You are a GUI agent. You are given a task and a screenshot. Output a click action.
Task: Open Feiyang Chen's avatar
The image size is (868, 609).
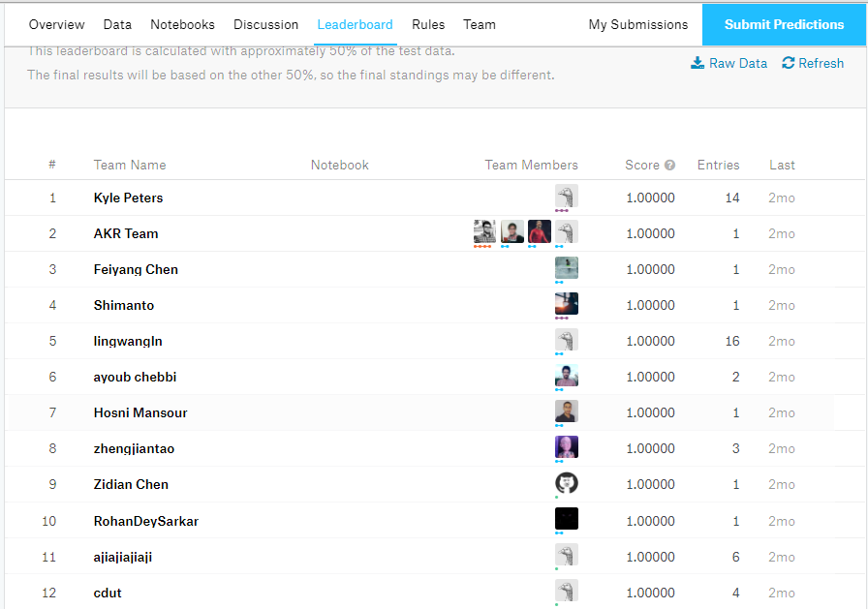567,268
